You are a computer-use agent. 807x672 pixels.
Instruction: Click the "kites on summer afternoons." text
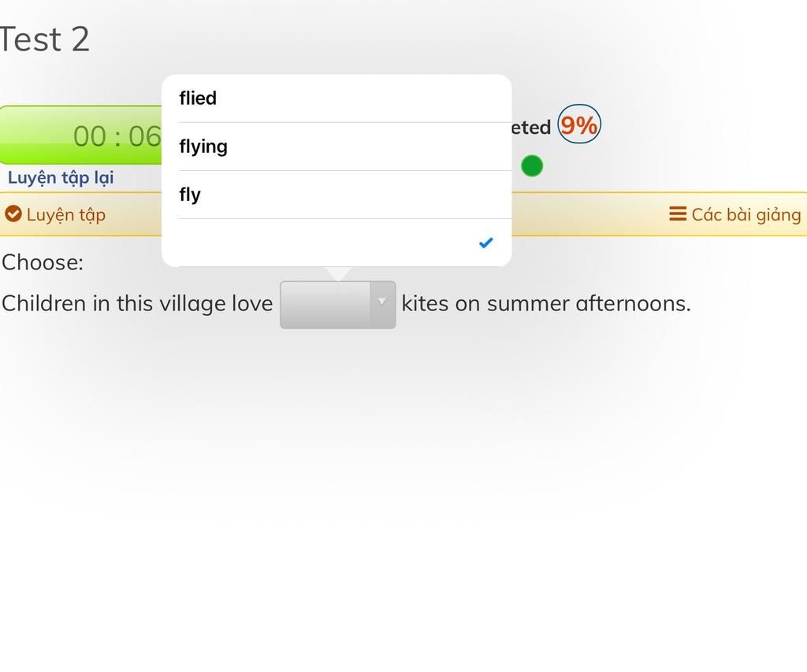tap(545, 303)
